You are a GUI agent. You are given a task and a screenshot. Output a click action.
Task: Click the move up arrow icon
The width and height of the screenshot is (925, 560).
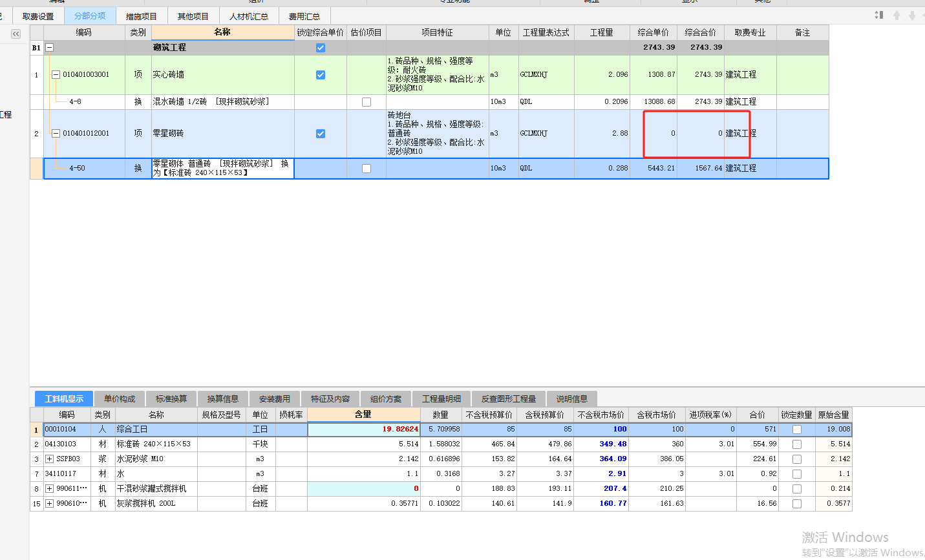(x=897, y=15)
